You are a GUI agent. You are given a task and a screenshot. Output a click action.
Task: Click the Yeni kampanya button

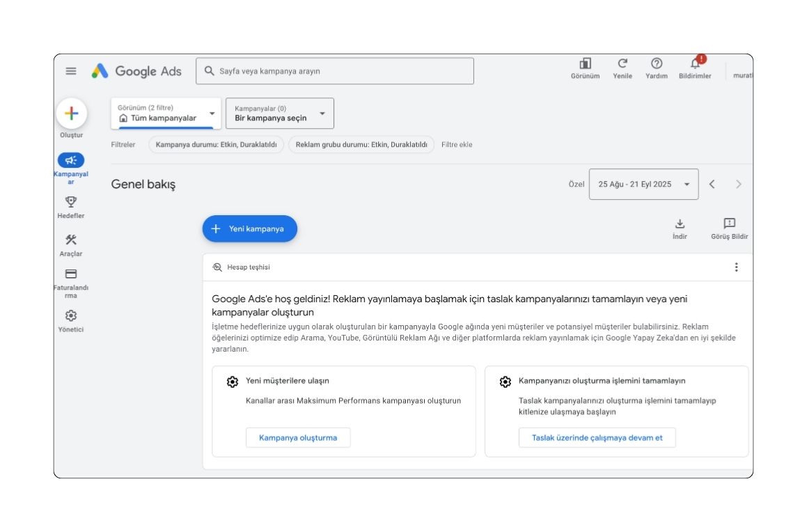[249, 228]
